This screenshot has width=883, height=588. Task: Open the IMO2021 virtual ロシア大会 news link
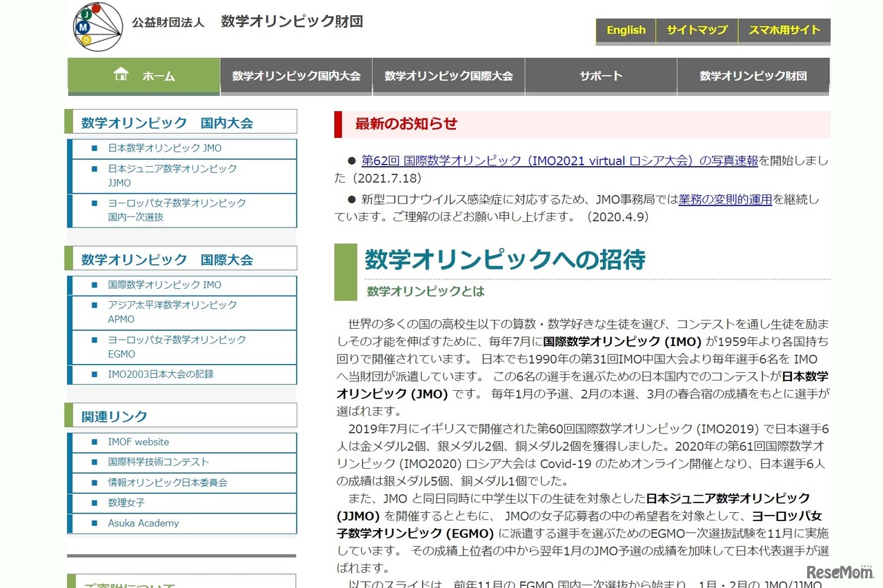(x=559, y=161)
